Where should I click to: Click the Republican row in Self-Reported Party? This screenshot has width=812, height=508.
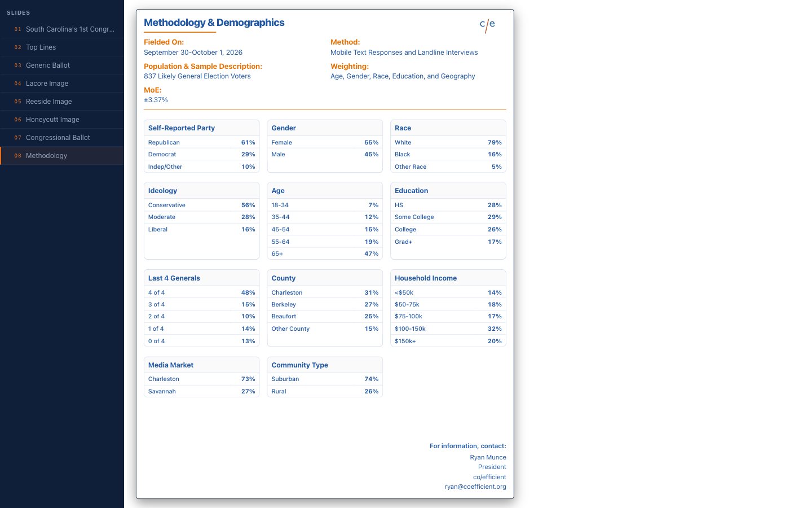(202, 142)
